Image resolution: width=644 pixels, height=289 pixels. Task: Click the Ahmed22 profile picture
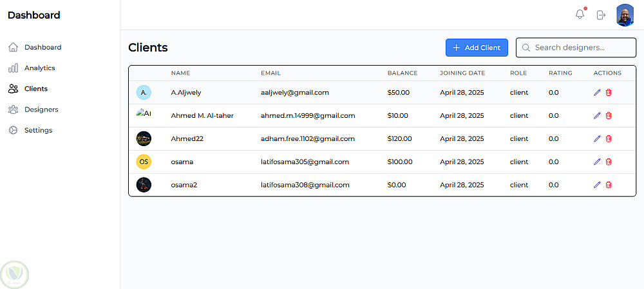(144, 139)
